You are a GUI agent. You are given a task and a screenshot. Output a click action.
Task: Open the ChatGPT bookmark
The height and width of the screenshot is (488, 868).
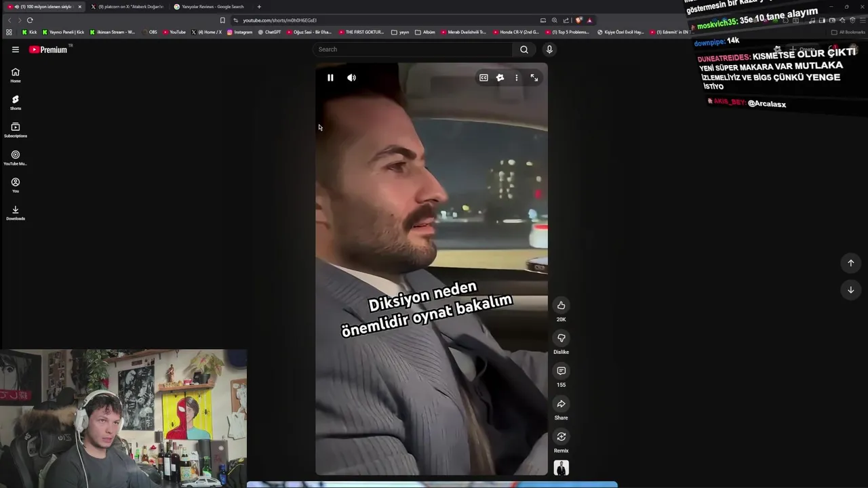click(269, 32)
